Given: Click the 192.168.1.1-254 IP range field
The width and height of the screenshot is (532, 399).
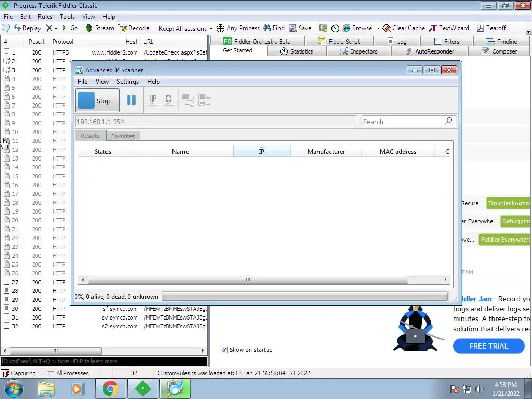Looking at the screenshot, I should coord(216,122).
